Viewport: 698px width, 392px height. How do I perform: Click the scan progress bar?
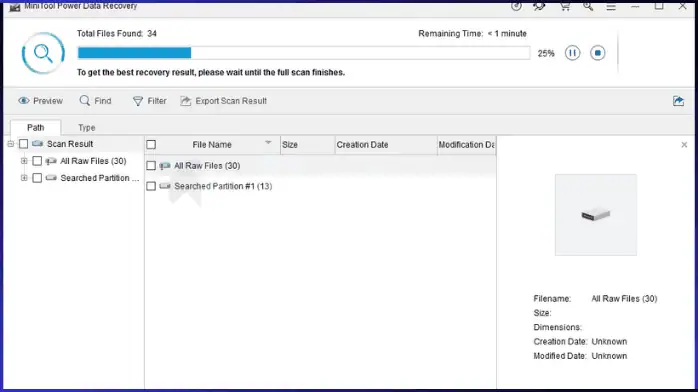(304, 53)
